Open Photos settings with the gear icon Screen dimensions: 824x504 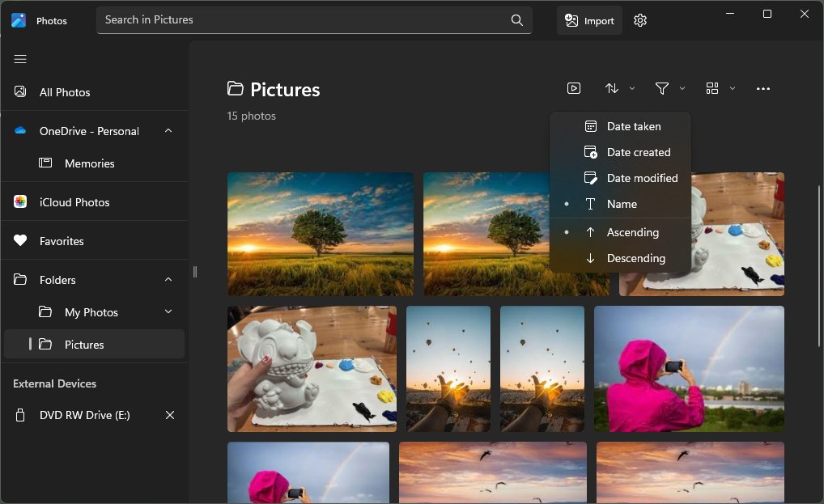coord(639,20)
